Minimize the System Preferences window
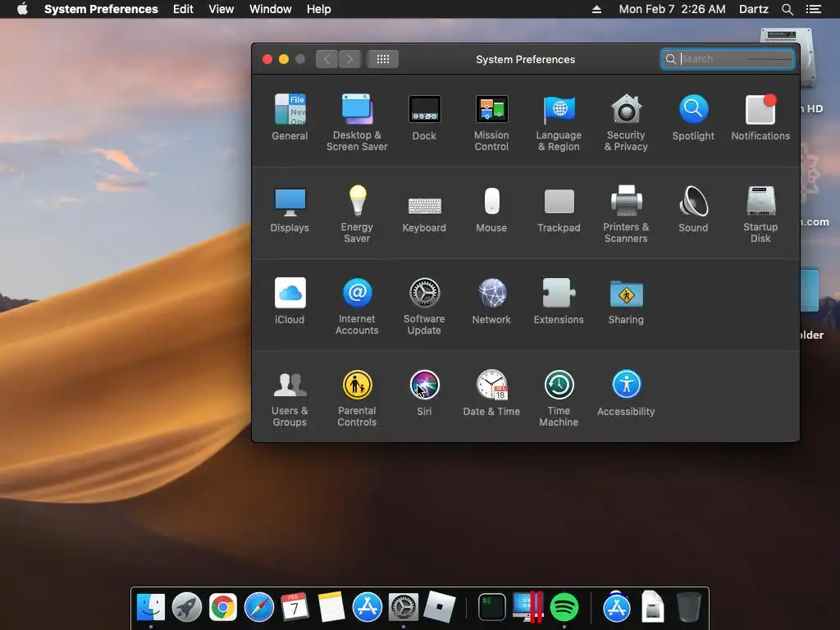This screenshot has height=630, width=840. [284, 59]
